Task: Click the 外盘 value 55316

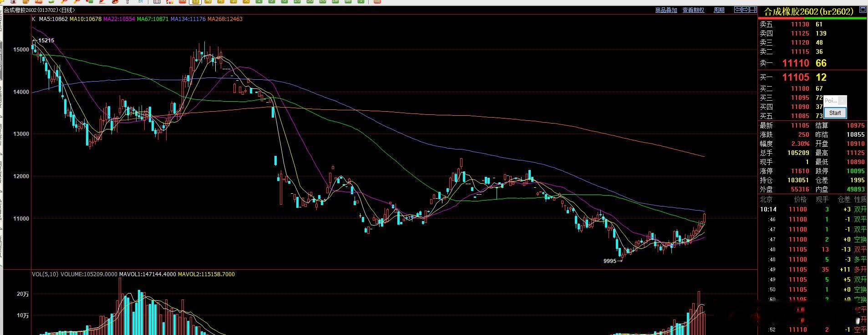Action: (x=800, y=190)
